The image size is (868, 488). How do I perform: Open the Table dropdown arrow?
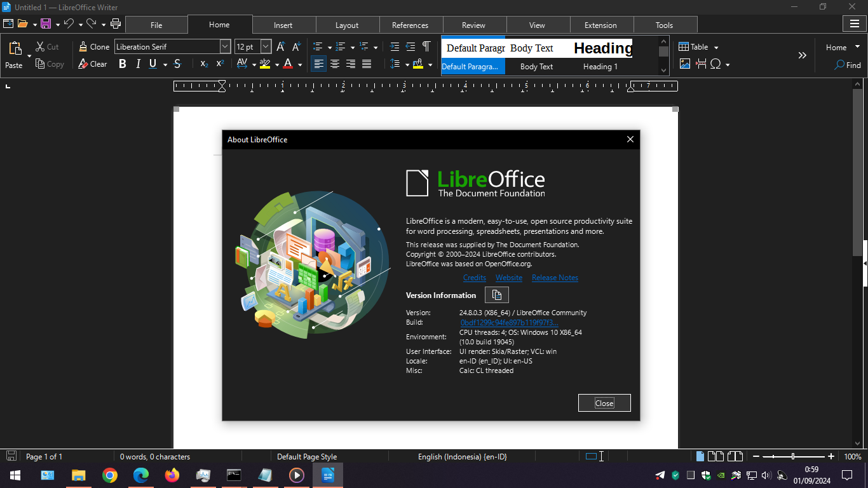[x=716, y=47]
